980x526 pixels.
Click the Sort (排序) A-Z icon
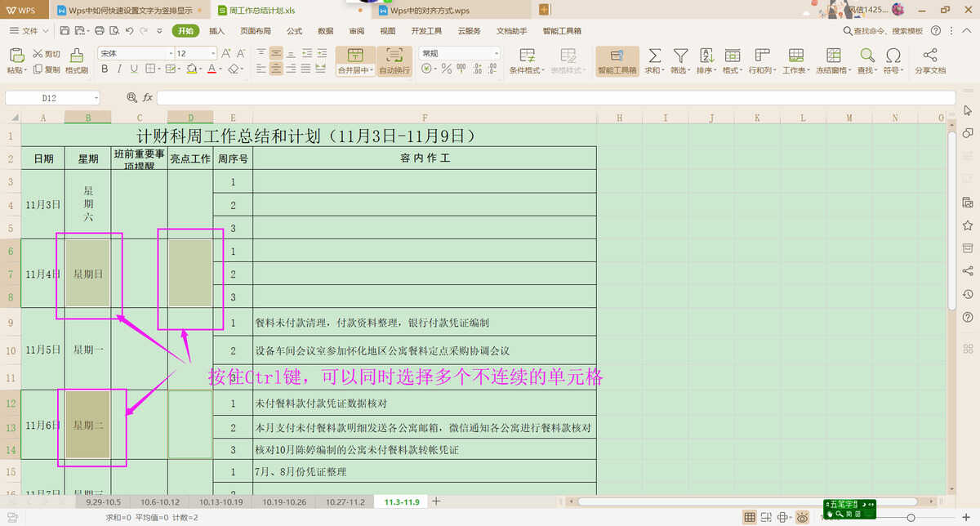coord(706,55)
